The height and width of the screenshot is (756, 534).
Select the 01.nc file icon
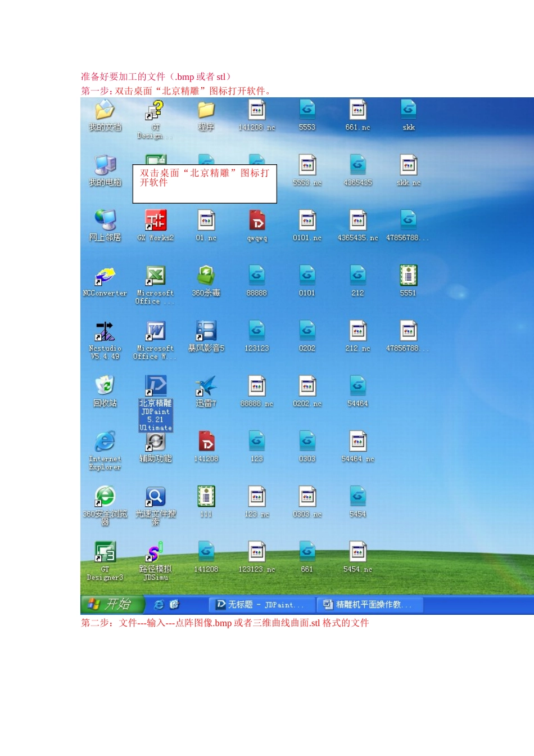tap(206, 226)
